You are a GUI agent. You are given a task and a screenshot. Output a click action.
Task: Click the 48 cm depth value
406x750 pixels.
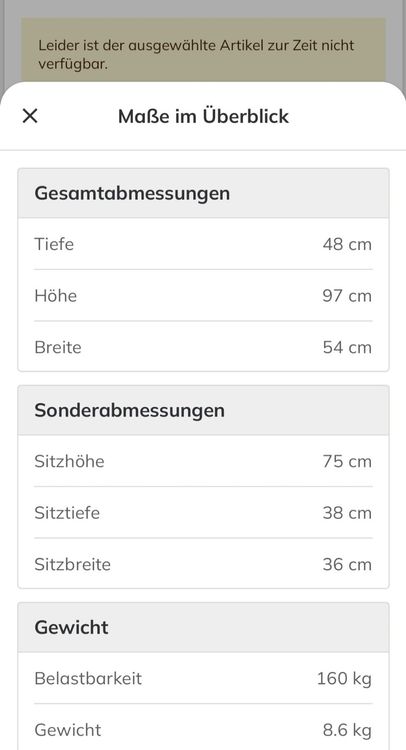click(x=347, y=244)
